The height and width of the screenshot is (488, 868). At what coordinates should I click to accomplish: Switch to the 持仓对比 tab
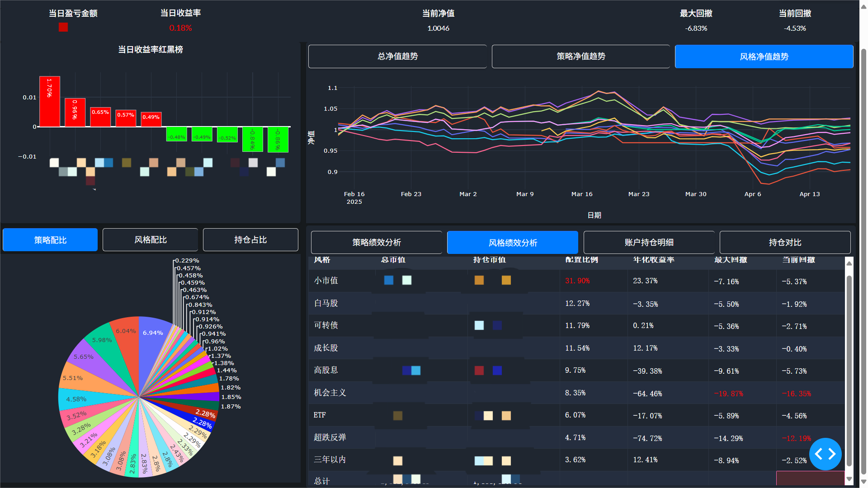tap(785, 243)
